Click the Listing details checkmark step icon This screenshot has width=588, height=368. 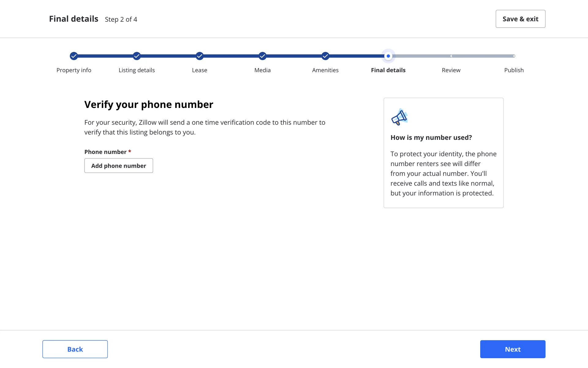coord(137,56)
